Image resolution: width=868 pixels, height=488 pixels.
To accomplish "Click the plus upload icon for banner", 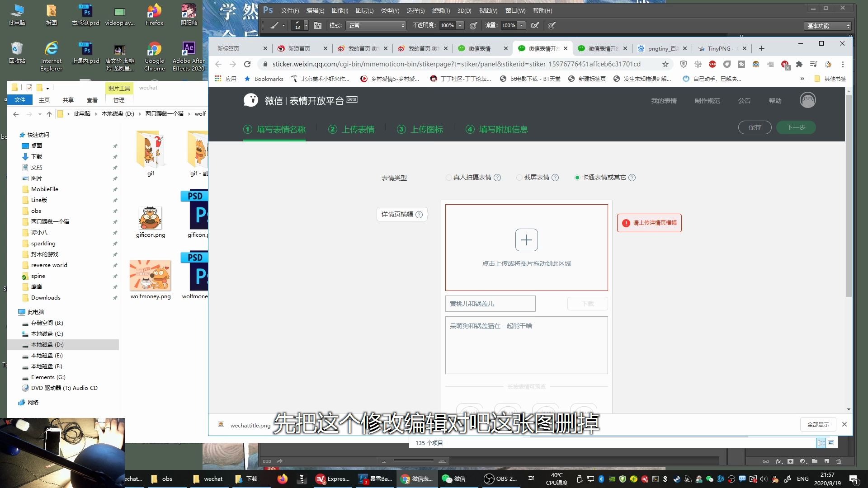I will click(526, 240).
